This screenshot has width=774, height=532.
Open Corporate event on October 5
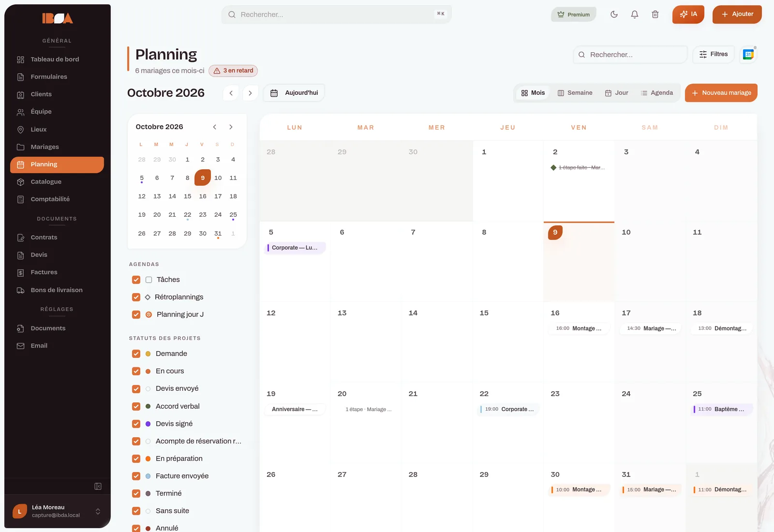pos(295,248)
